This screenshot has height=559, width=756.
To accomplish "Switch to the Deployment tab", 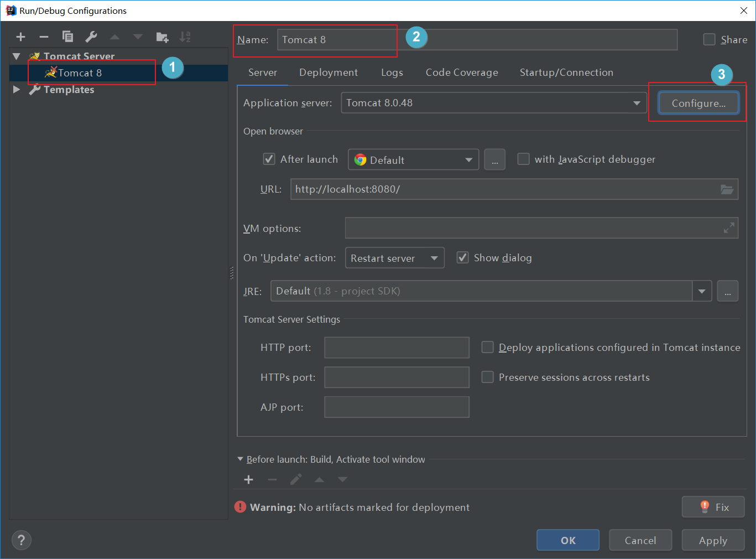I will pos(329,73).
